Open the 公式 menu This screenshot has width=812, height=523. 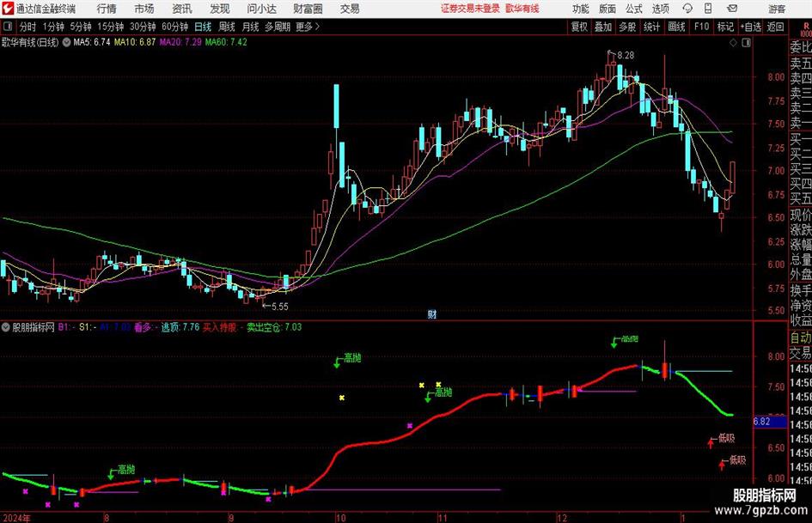(634, 9)
